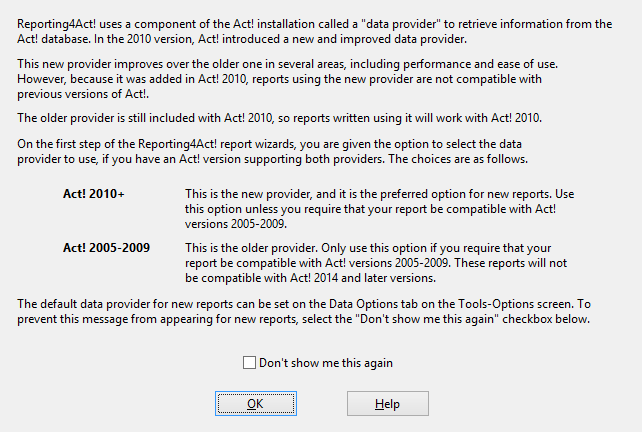The width and height of the screenshot is (642, 432).
Task: Click the paragraph starting "On the first step"
Action: click(x=272, y=152)
